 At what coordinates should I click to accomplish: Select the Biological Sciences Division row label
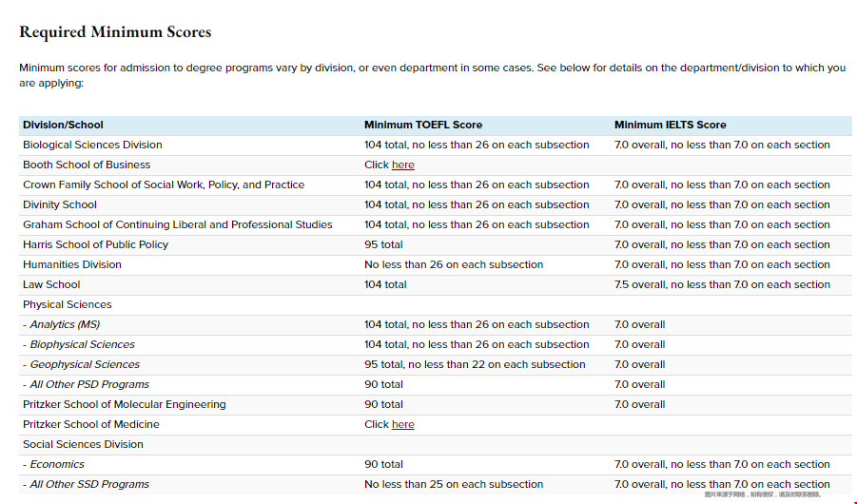[x=92, y=145]
